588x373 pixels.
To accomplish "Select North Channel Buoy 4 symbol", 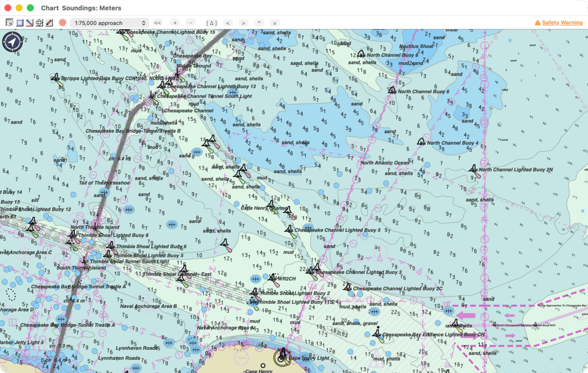I will (421, 141).
